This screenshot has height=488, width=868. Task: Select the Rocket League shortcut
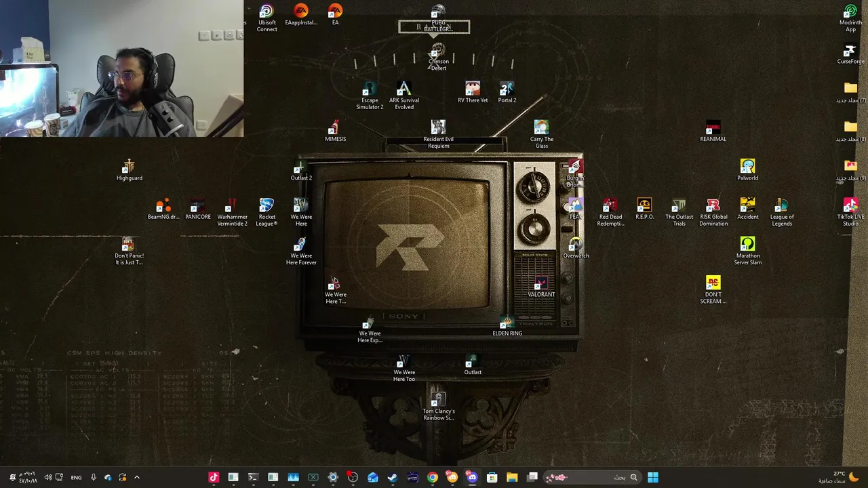(x=267, y=211)
